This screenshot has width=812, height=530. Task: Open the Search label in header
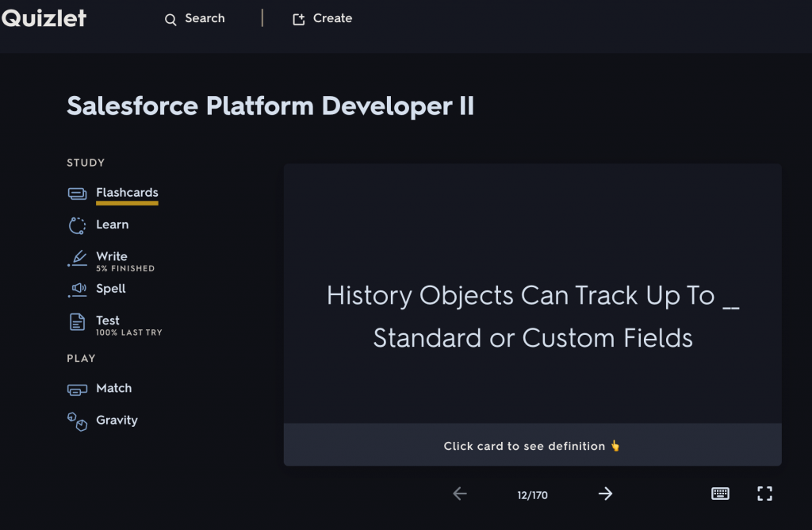pos(205,18)
